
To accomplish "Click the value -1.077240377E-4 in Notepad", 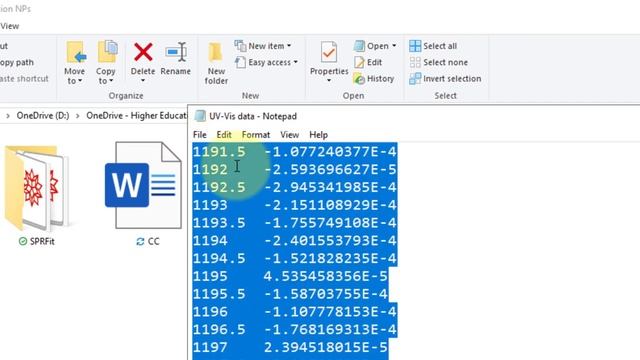I will (330, 152).
